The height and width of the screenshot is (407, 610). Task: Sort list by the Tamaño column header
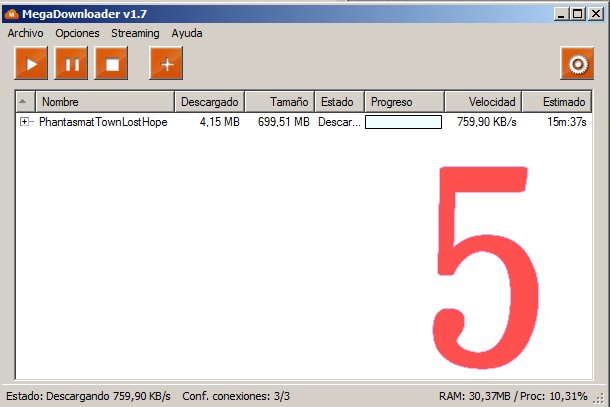pyautogui.click(x=280, y=102)
